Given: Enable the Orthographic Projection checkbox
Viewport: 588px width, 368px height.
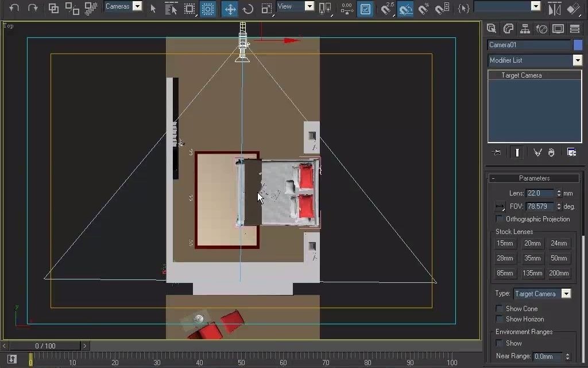Looking at the screenshot, I should 498,218.
